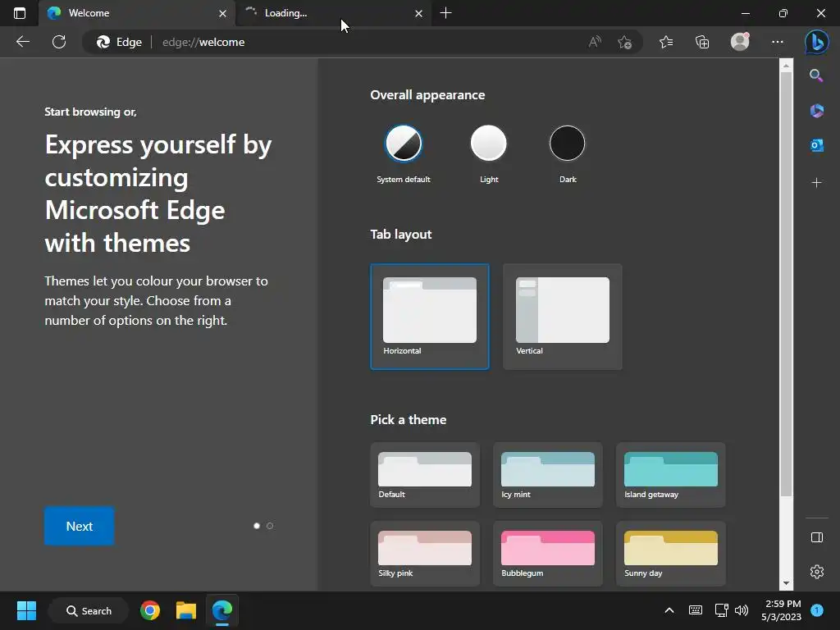Click the Edge site info label
The height and width of the screenshot is (630, 840).
(119, 42)
